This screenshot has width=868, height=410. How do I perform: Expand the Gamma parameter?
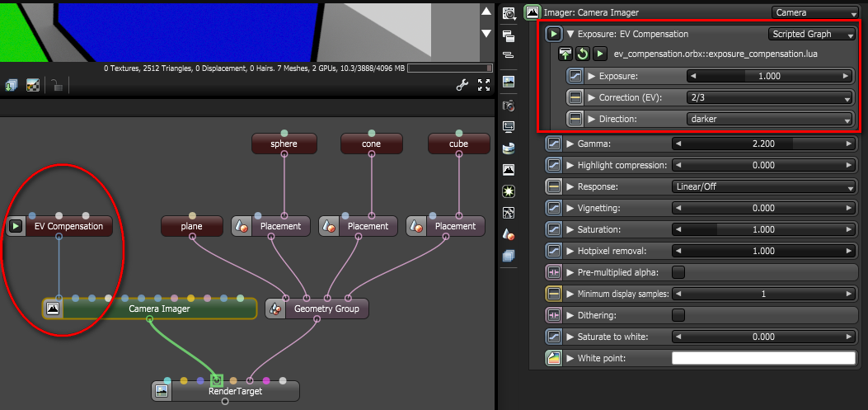570,144
